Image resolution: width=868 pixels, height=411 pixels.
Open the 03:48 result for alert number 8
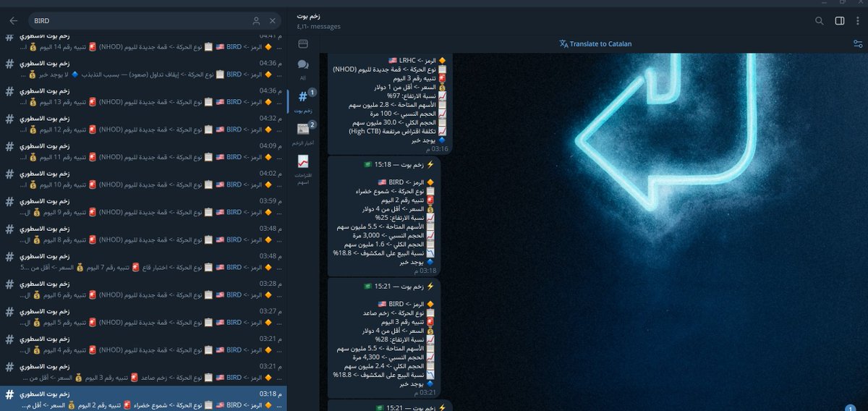(x=143, y=234)
